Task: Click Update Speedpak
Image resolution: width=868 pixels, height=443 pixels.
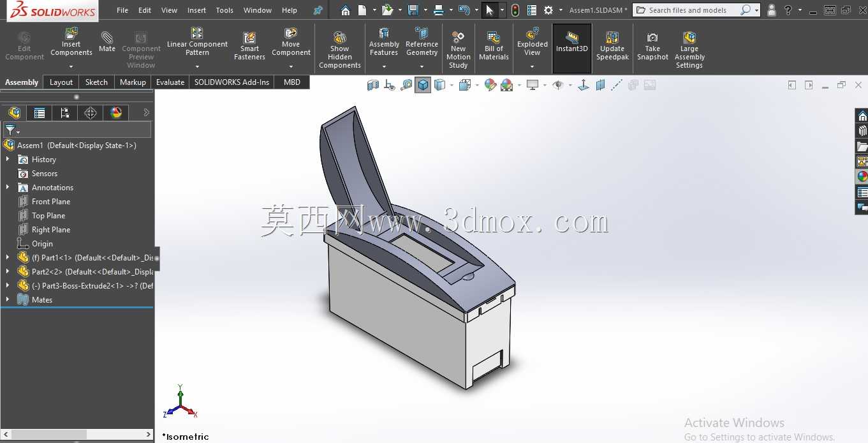Action: [612, 45]
